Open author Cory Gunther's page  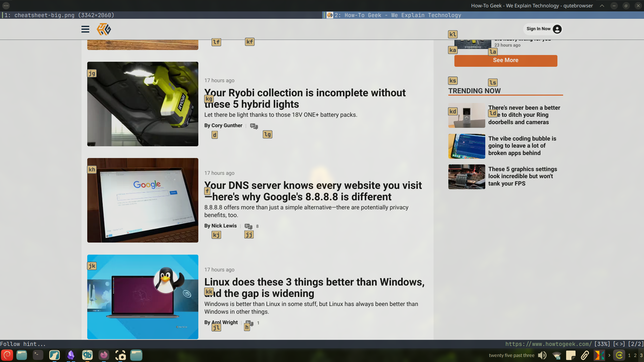tap(227, 125)
